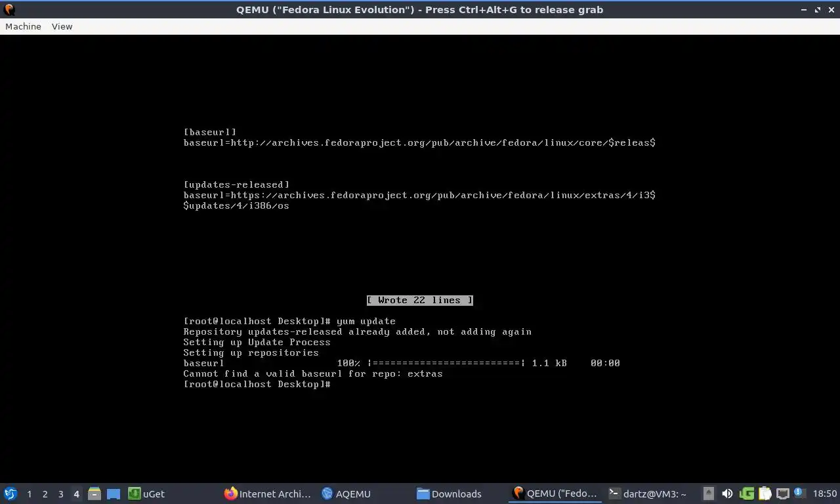Switch to workspace 3
This screenshot has width=840, height=504.
[x=60, y=493]
